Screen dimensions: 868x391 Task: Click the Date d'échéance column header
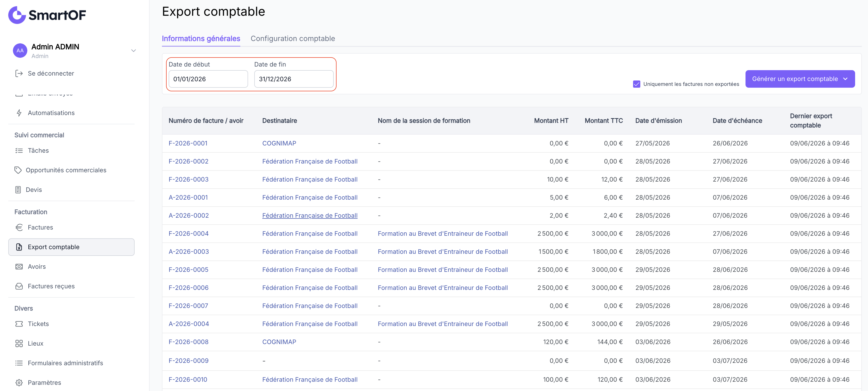pyautogui.click(x=737, y=121)
